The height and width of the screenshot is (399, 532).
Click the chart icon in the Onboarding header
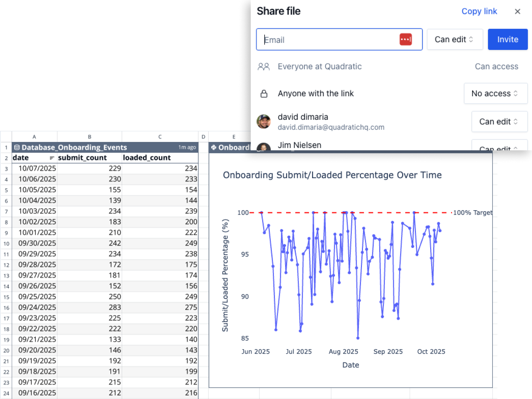coord(214,148)
